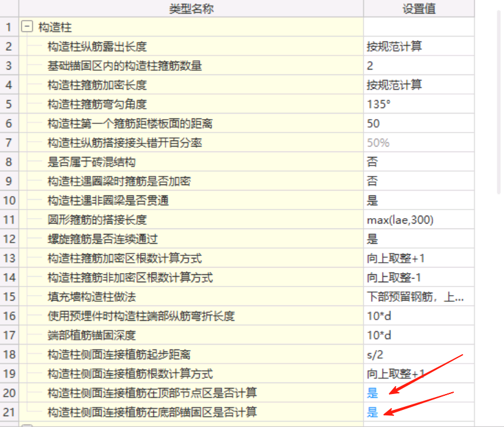Collapse the 构造柱 group expander
The width and height of the screenshot is (504, 427).
[27, 27]
